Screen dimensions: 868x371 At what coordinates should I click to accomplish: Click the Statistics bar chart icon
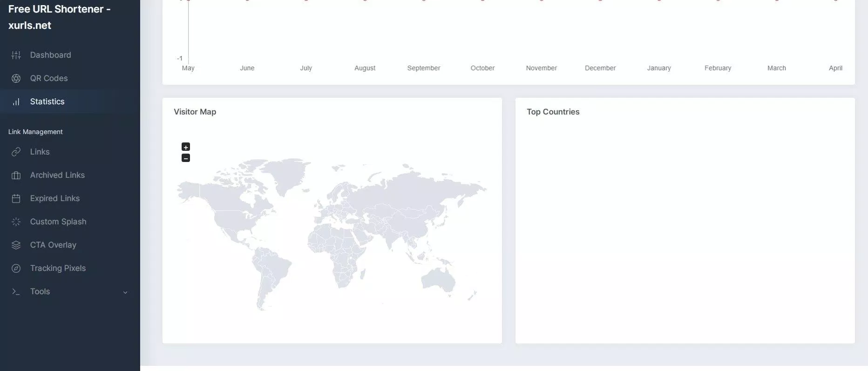pos(16,101)
